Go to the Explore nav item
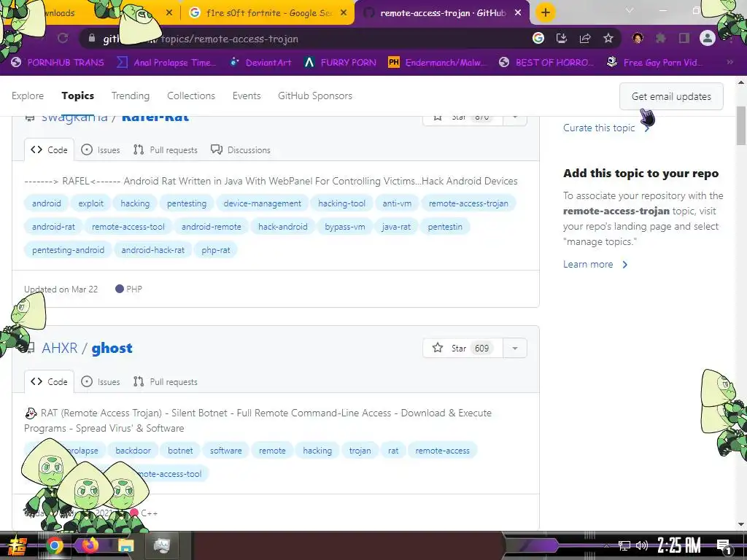747x560 pixels. click(28, 96)
